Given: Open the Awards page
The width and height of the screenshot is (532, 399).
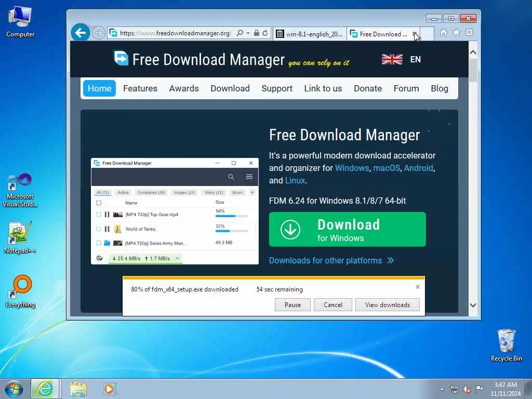Looking at the screenshot, I should (184, 88).
